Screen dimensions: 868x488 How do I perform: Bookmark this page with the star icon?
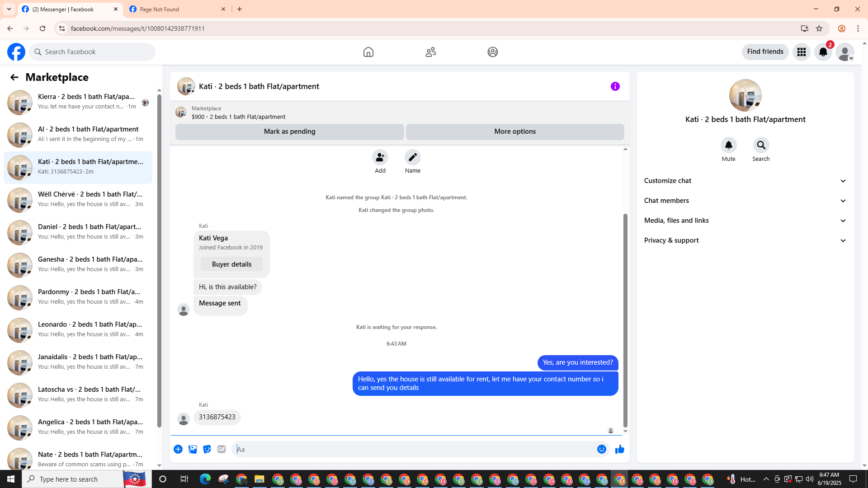tap(819, 28)
